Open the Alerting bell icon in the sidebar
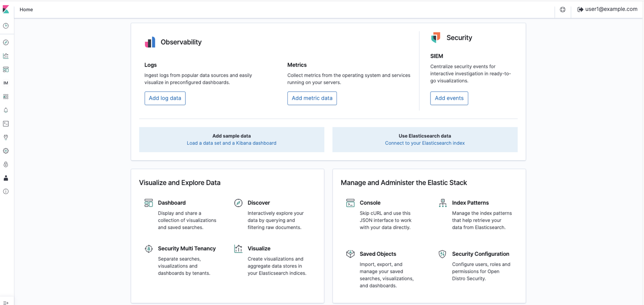This screenshot has width=644, height=305. point(6,110)
